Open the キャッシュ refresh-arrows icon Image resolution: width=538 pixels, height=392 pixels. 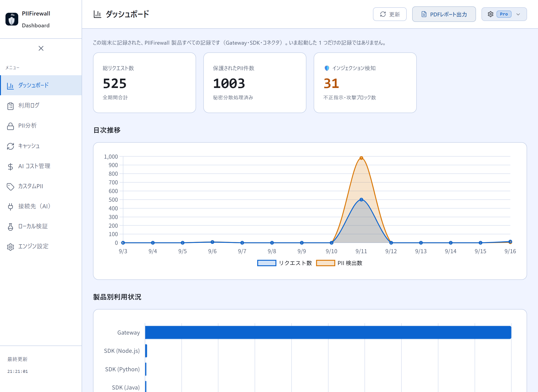coord(10,146)
